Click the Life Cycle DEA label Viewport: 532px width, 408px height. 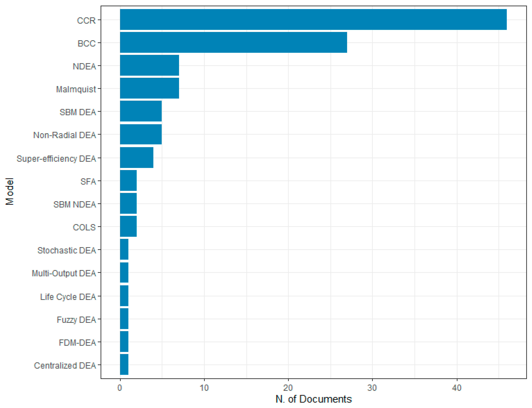click(x=68, y=297)
